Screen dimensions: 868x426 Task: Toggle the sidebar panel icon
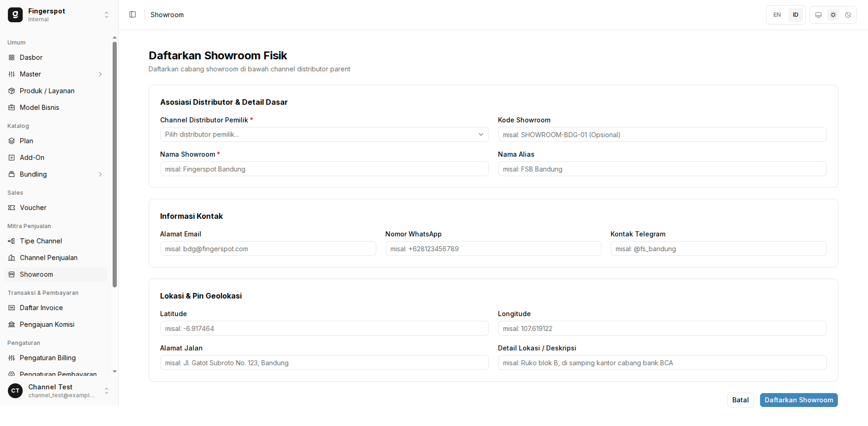click(133, 15)
